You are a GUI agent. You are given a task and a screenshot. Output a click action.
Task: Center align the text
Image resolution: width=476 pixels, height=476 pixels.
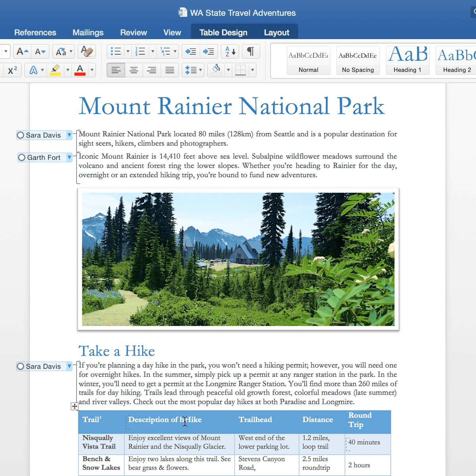pyautogui.click(x=134, y=70)
